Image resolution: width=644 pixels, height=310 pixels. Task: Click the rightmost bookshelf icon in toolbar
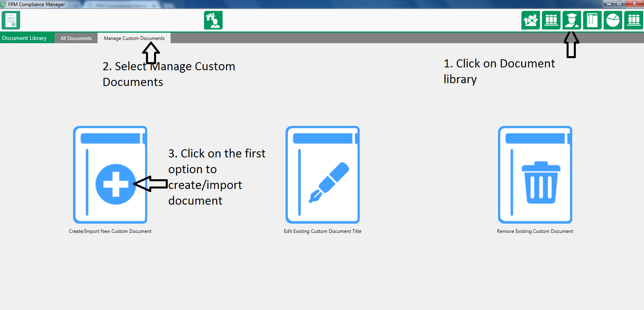[x=634, y=20]
